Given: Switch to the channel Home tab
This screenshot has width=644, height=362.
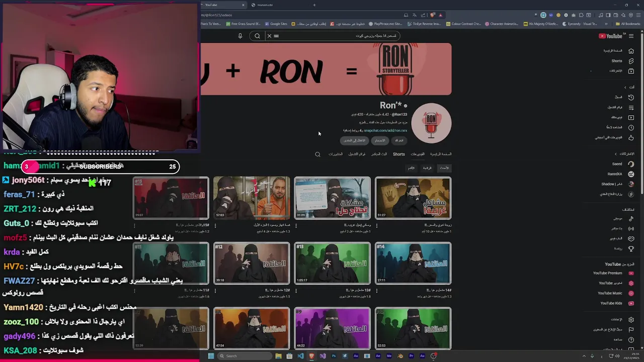Looking at the screenshot, I should (441, 154).
